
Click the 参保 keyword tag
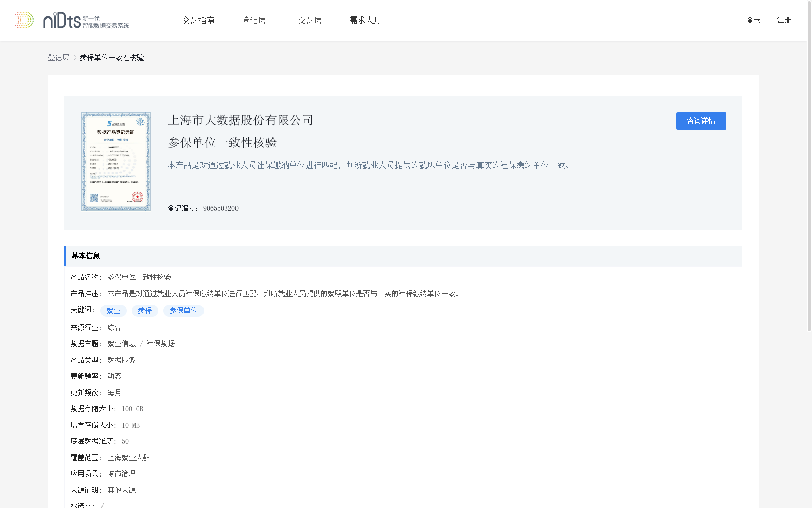[145, 311]
